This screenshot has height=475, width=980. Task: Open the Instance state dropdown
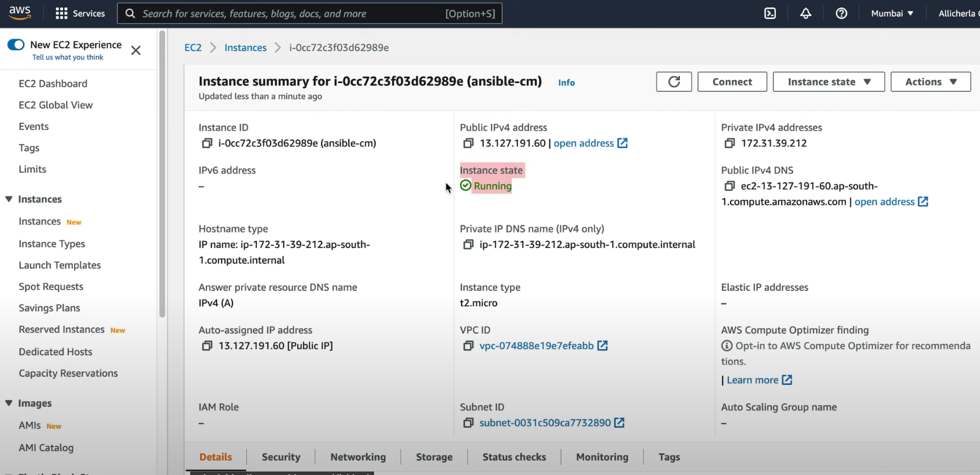(x=829, y=81)
